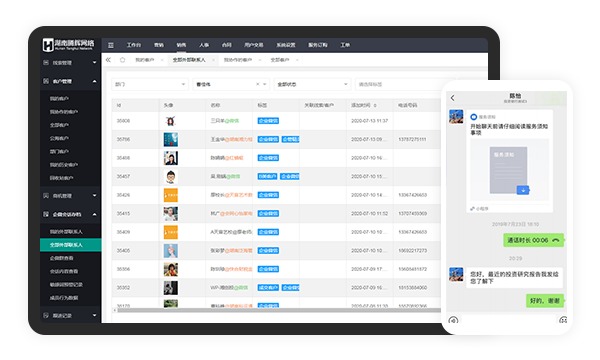Image resolution: width=600 pixels, height=360 pixels.
Task: Open the staff member dropdown arrow
Action: [x=264, y=84]
